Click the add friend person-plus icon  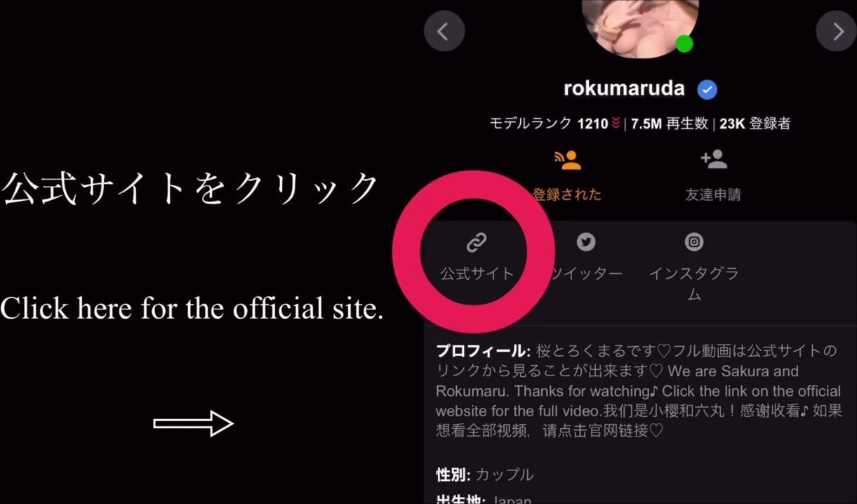click(x=713, y=160)
